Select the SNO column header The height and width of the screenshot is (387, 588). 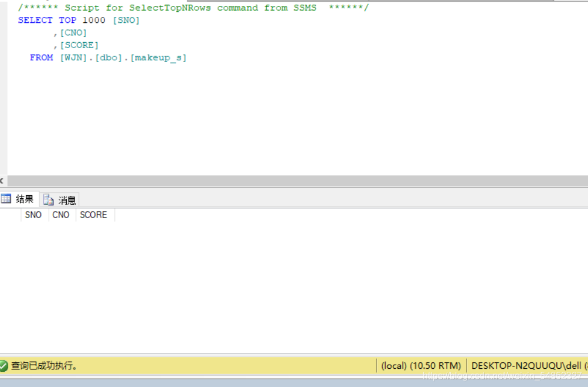tap(35, 215)
